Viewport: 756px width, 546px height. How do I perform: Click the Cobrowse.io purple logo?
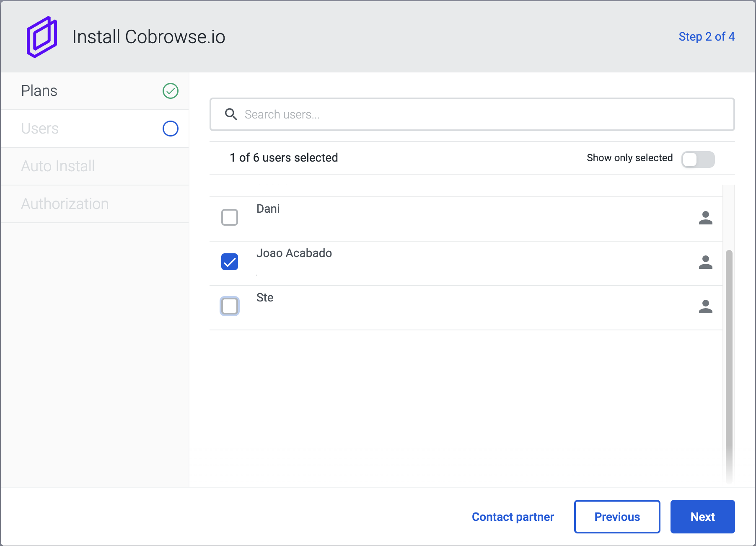coord(42,37)
